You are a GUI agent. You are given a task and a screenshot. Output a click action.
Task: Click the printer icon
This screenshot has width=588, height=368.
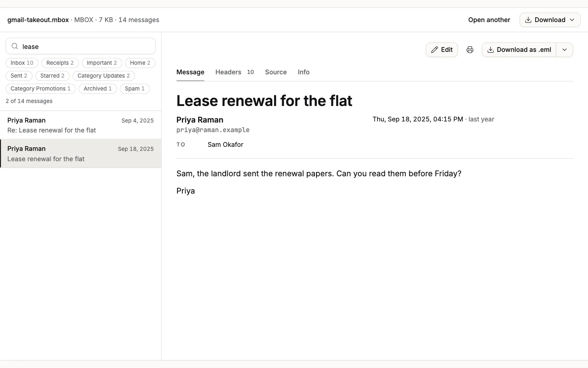pos(470,50)
